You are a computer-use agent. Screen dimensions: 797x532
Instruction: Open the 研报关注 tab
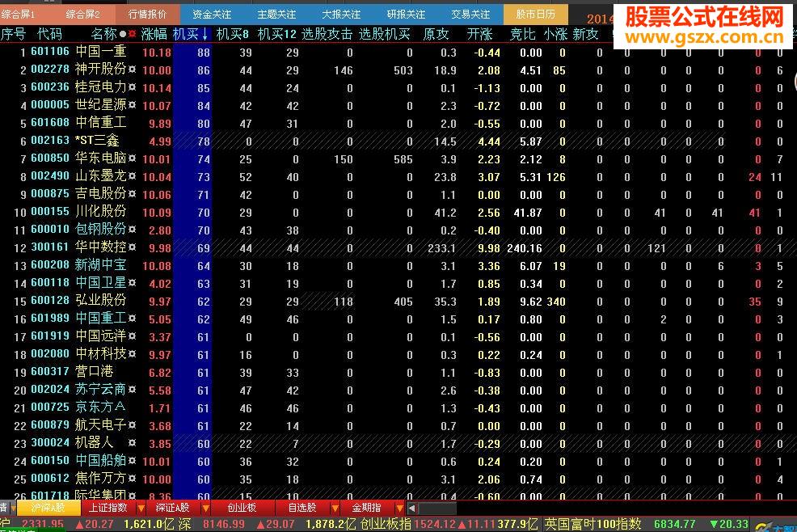pyautogui.click(x=406, y=15)
